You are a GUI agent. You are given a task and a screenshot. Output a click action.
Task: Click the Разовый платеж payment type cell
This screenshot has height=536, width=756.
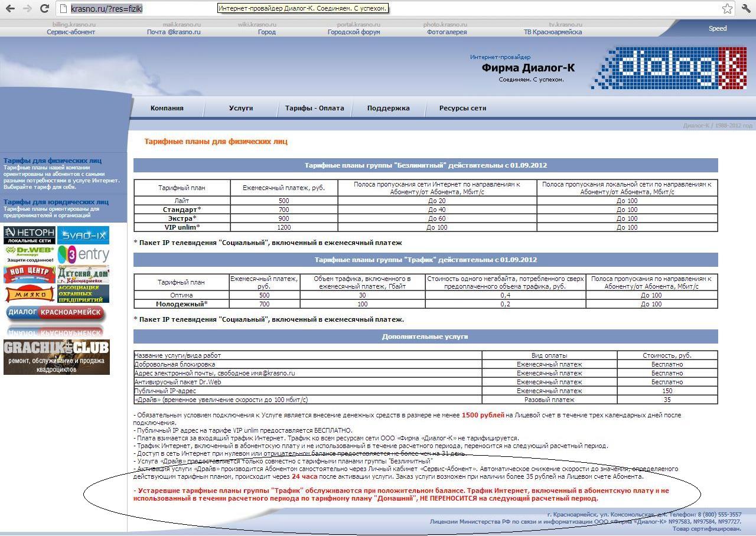(x=549, y=400)
